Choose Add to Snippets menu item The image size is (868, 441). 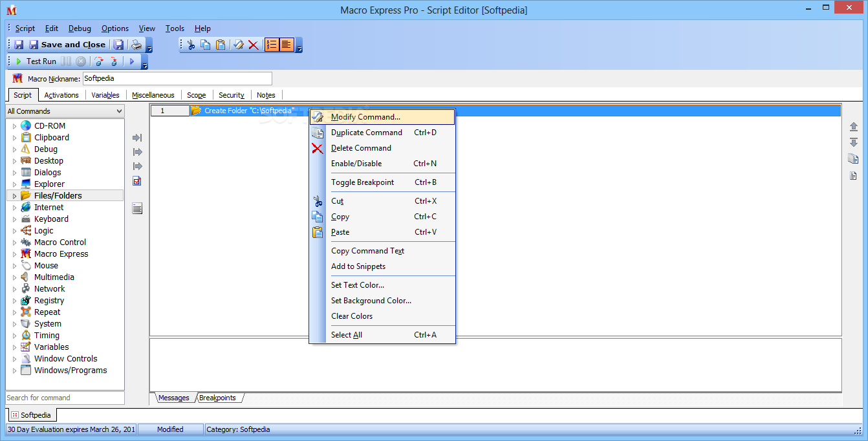point(382,266)
